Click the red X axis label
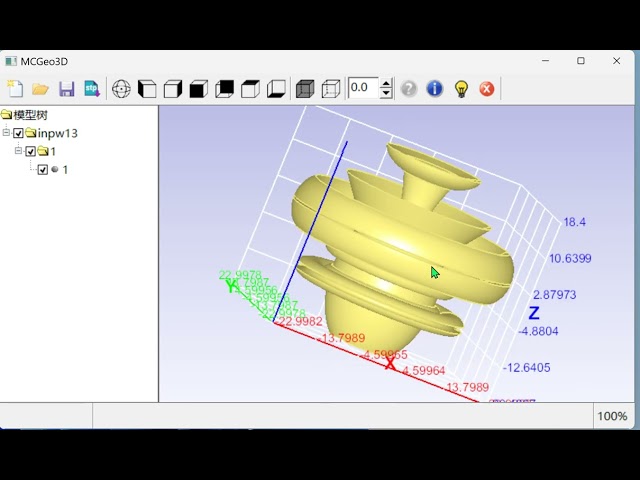The width and height of the screenshot is (640, 480). 390,363
